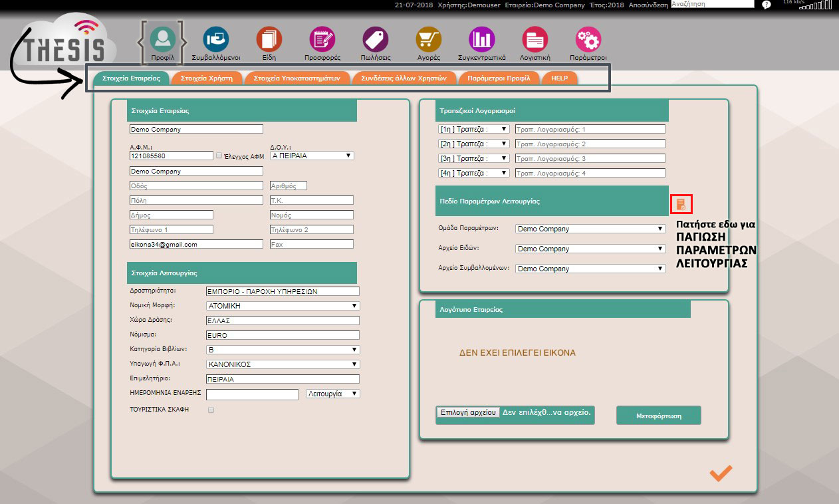The image size is (839, 504).
Task: Open the Αγορές shopping cart icon
Action: [x=428, y=40]
